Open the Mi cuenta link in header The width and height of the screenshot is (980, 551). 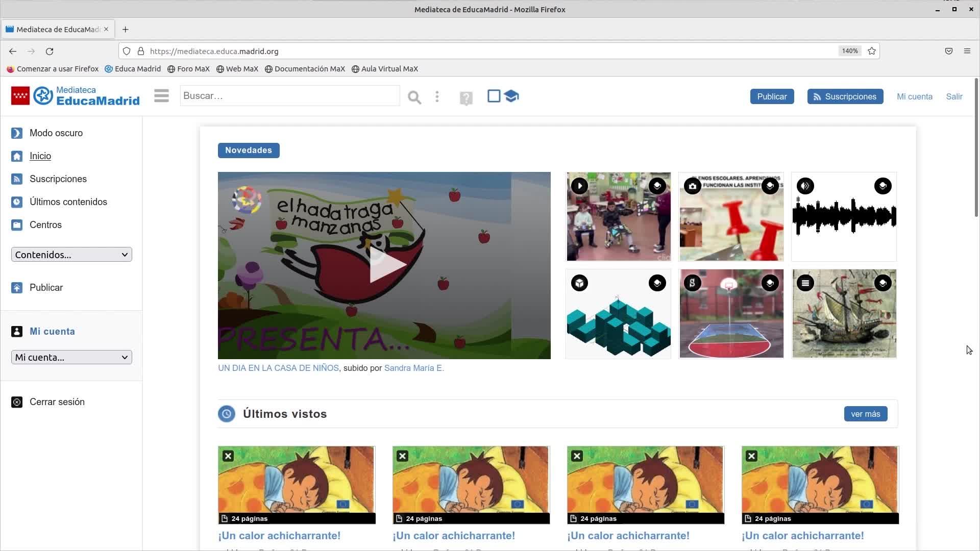(915, 96)
